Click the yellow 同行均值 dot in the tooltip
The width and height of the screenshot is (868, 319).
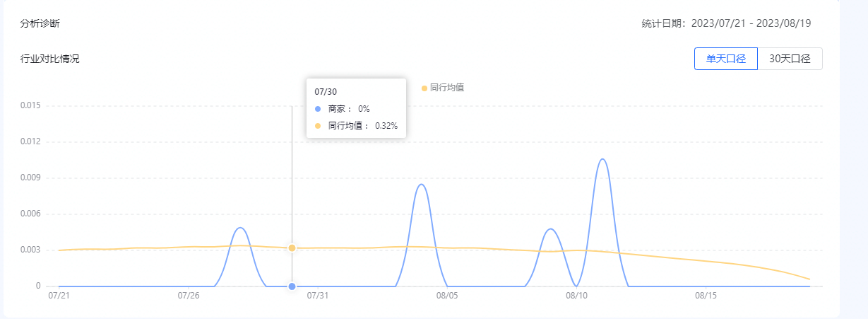318,126
